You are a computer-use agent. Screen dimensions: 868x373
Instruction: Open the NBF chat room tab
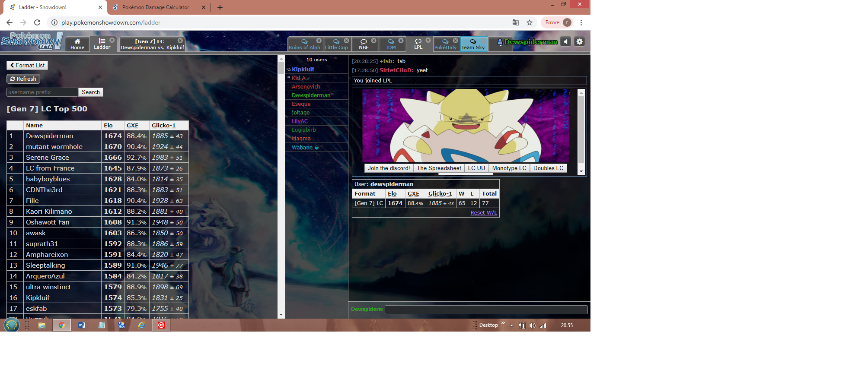coord(364,44)
